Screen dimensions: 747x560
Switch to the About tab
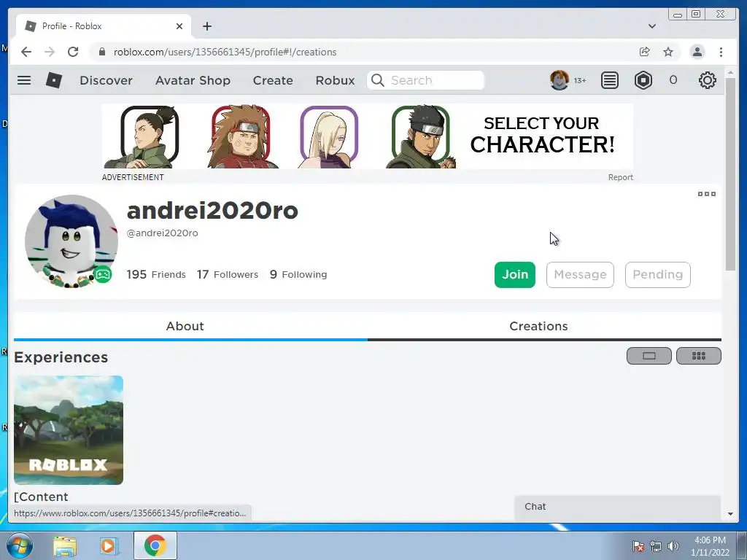click(x=185, y=326)
